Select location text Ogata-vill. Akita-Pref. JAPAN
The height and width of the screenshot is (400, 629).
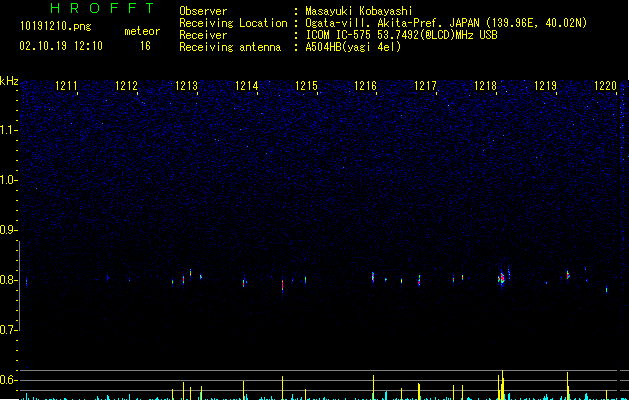click(x=392, y=23)
